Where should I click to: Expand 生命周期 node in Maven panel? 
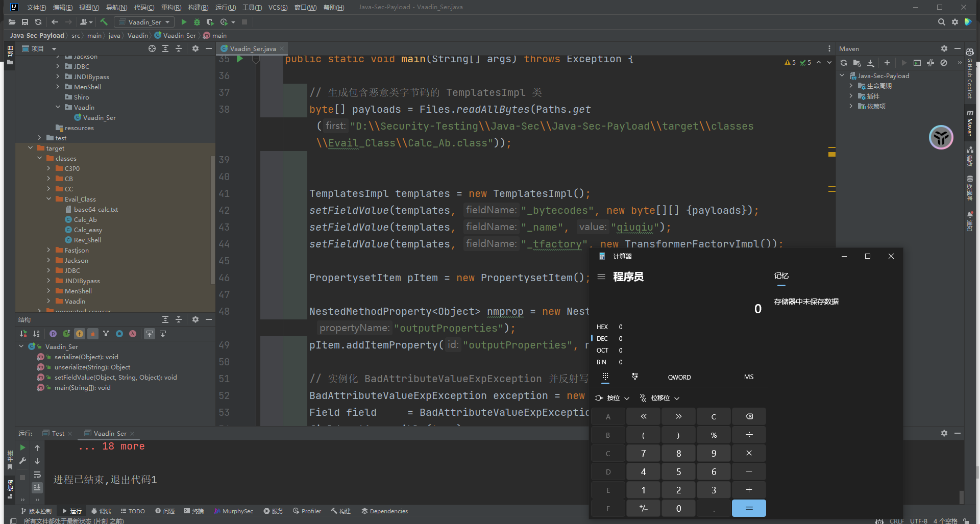tap(851, 86)
